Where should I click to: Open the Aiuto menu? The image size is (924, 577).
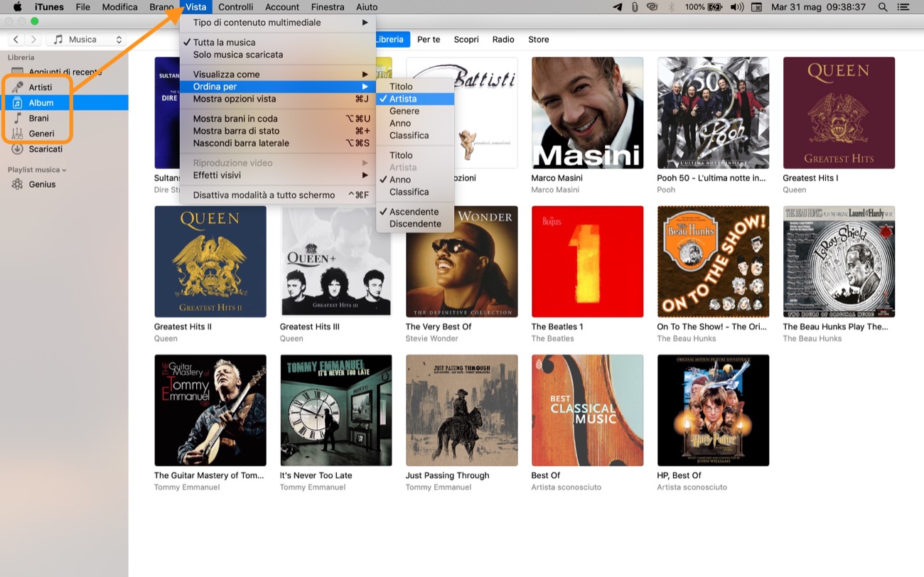coord(367,7)
